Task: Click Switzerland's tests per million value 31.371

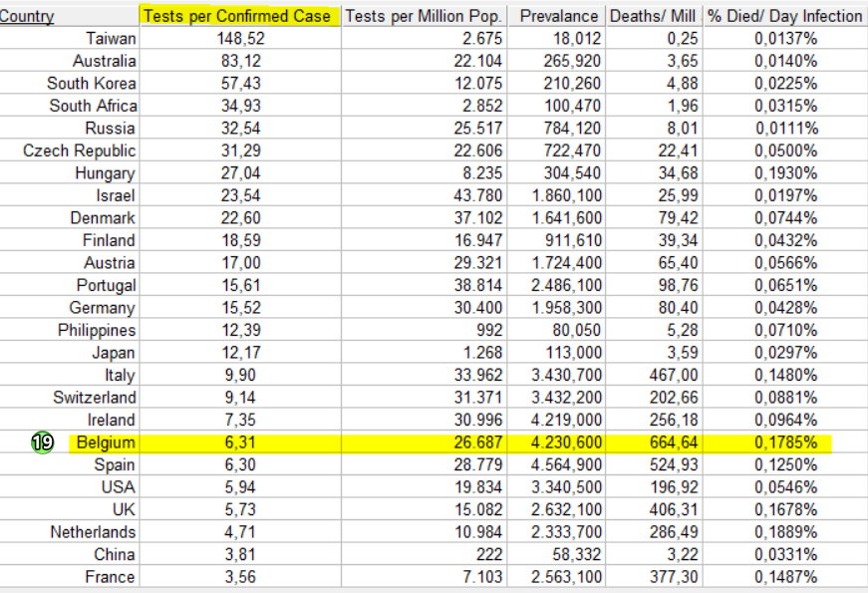Action: point(477,398)
